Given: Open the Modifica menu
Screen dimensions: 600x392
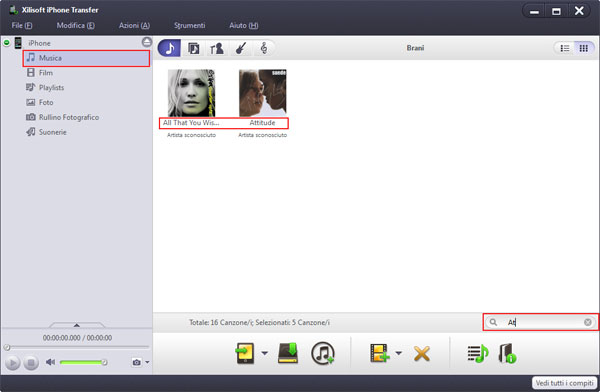Looking at the screenshot, I should coord(75,25).
